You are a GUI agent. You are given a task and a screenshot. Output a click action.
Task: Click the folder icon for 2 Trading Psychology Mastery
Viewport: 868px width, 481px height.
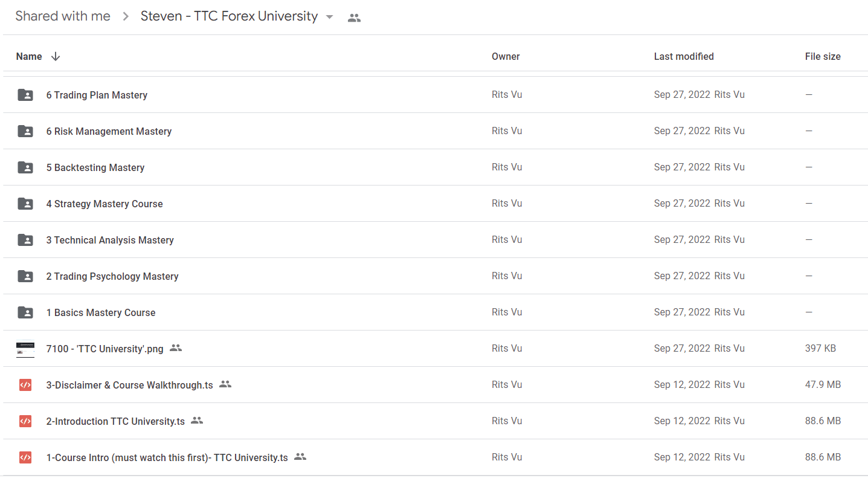pyautogui.click(x=25, y=276)
